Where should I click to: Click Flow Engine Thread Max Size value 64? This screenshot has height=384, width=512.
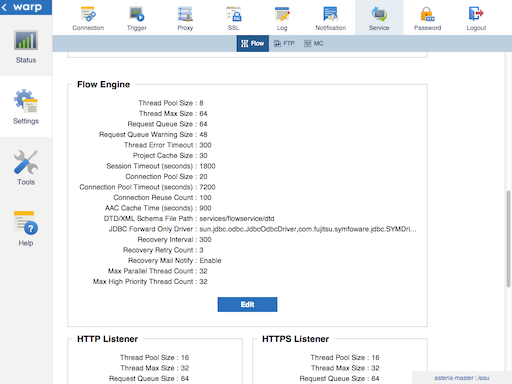point(203,114)
